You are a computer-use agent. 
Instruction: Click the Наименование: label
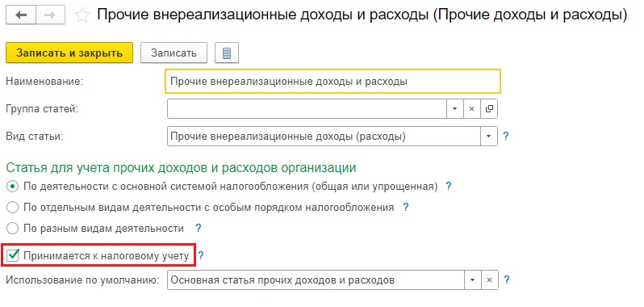tap(44, 82)
